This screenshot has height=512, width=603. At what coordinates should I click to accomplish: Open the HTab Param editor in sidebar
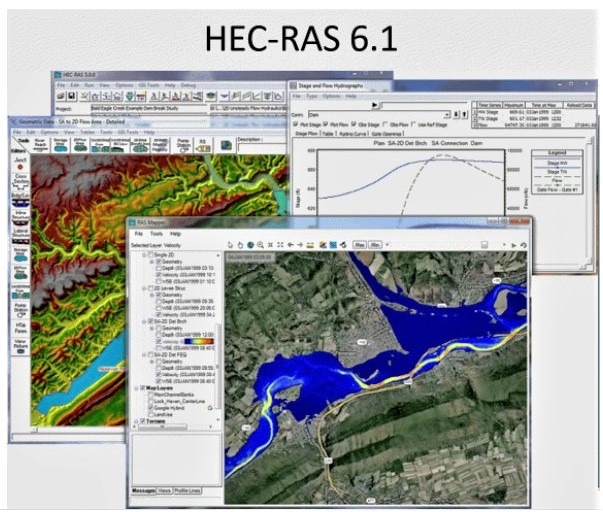[x=20, y=328]
